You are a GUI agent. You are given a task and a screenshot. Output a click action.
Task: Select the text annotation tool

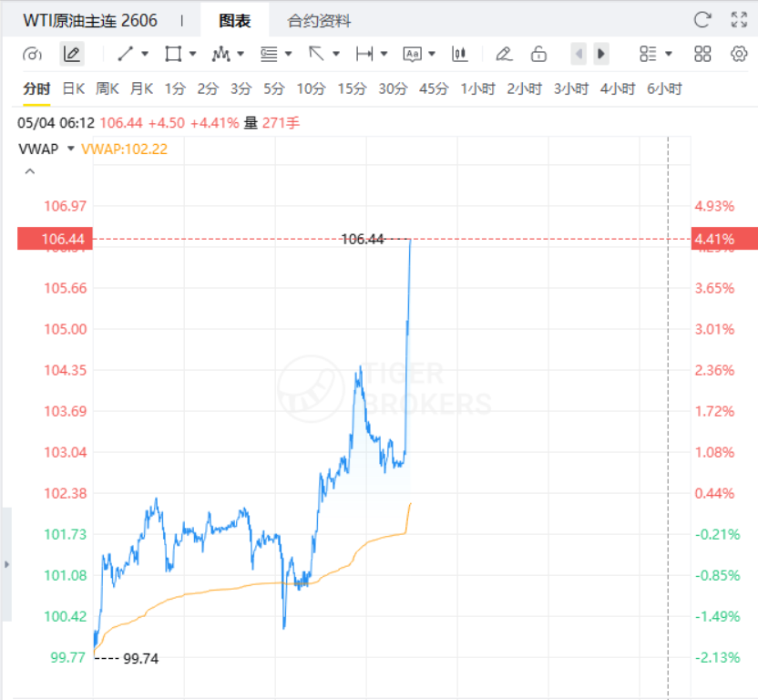[x=413, y=54]
